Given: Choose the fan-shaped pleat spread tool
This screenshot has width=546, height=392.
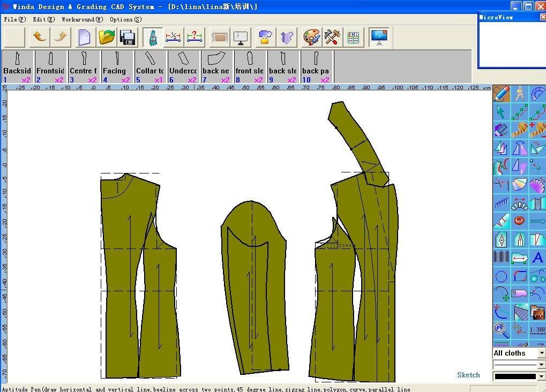Looking at the screenshot, I should pyautogui.click(x=520, y=202).
